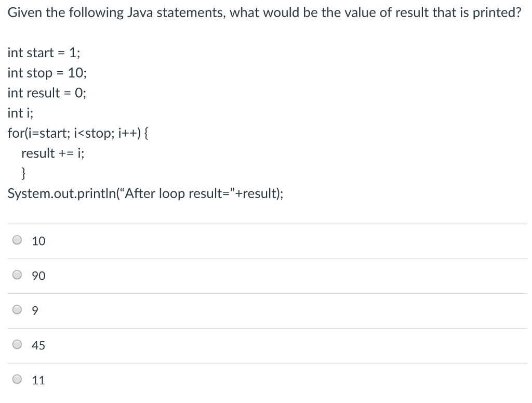Screen dimensions: 532x403
Task: Click the line reading int result = 0
Action: pyautogui.click(x=46, y=93)
